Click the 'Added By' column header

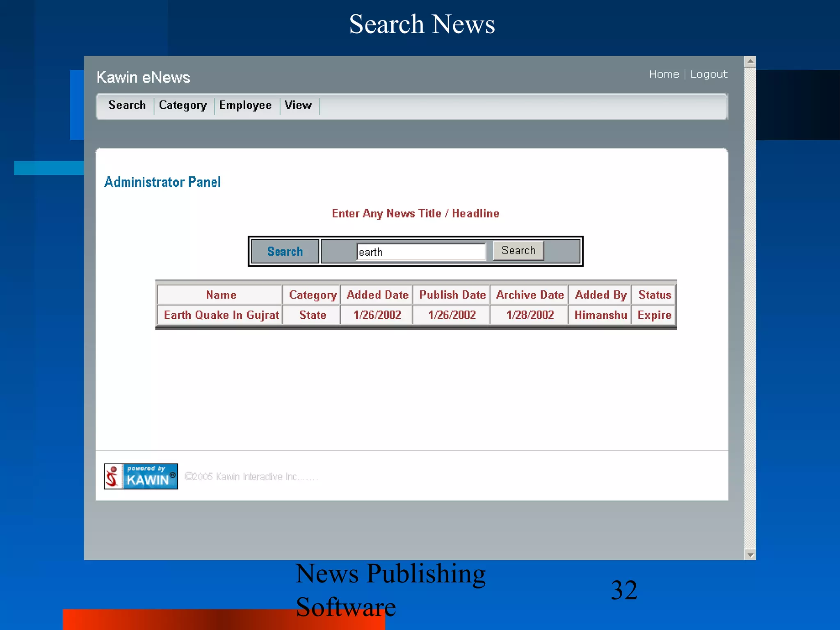(600, 295)
